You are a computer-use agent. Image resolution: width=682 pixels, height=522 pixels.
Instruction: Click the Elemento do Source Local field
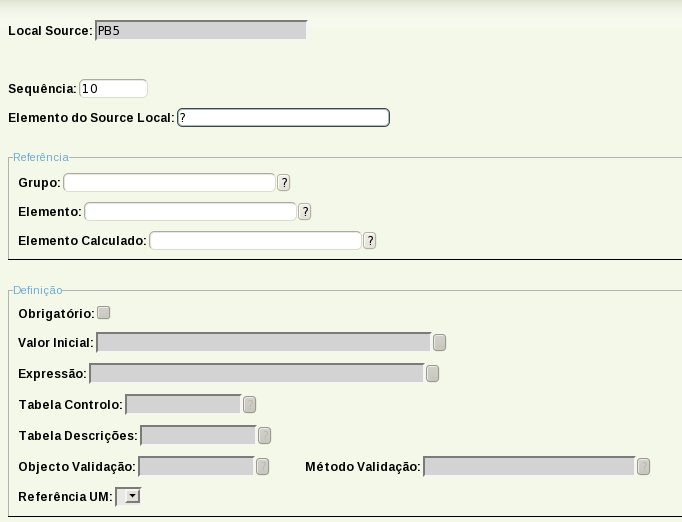tap(283, 118)
